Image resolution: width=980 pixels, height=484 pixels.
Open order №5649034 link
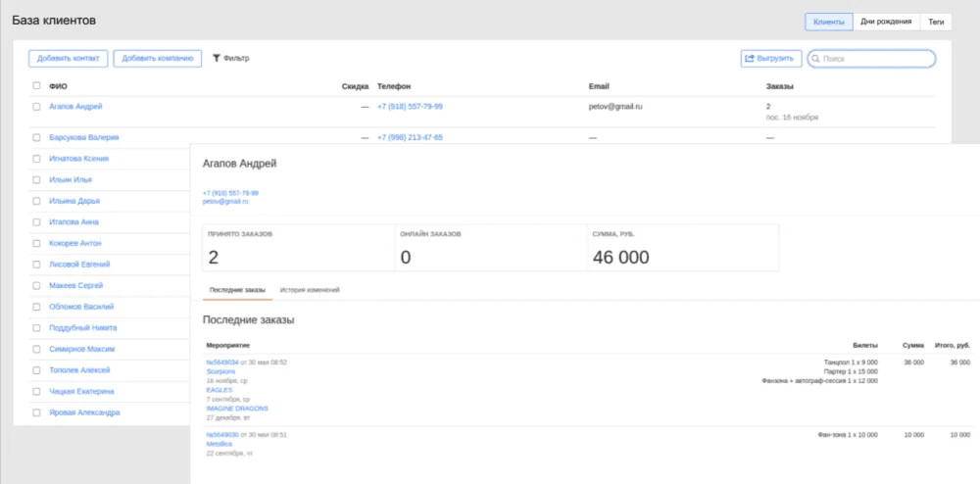221,363
